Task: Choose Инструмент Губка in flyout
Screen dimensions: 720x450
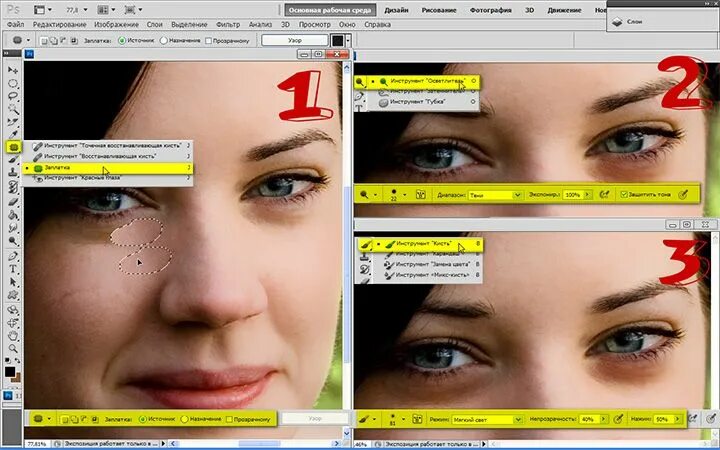Action: point(419,102)
